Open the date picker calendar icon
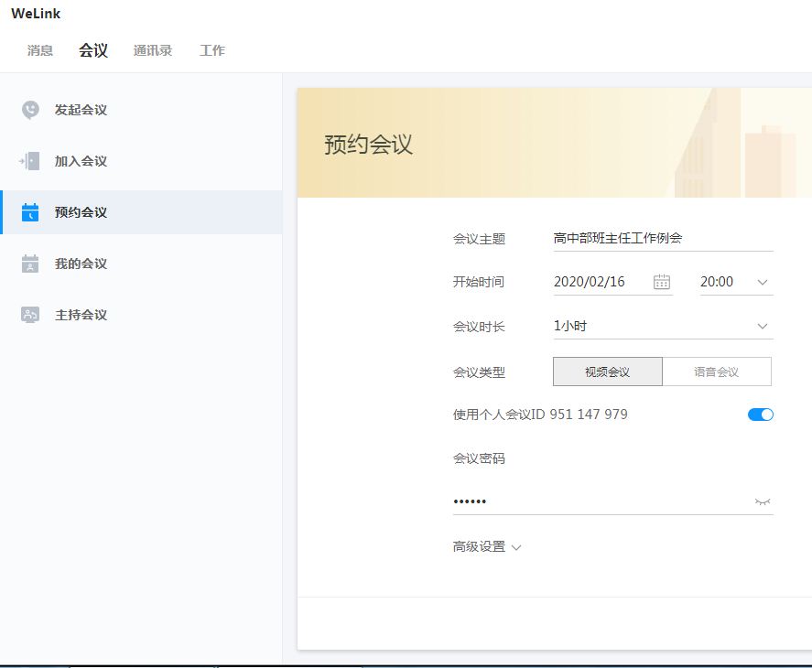This screenshot has width=812, height=668. [x=662, y=282]
